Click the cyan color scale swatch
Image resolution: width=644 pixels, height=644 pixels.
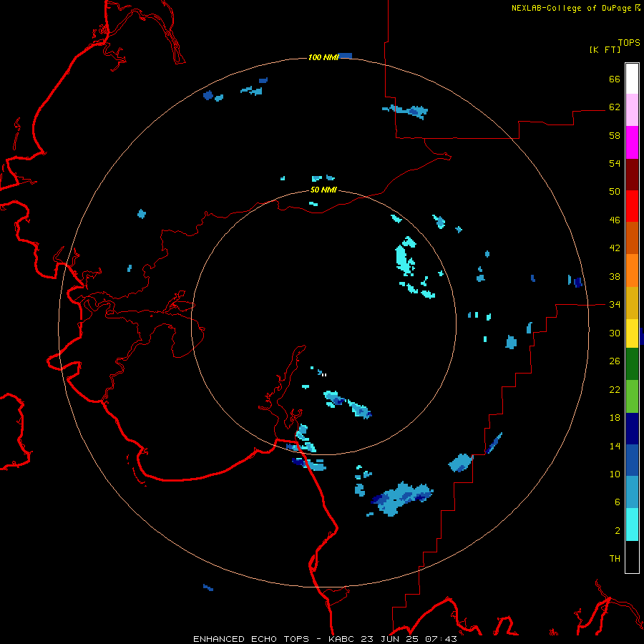[632, 525]
